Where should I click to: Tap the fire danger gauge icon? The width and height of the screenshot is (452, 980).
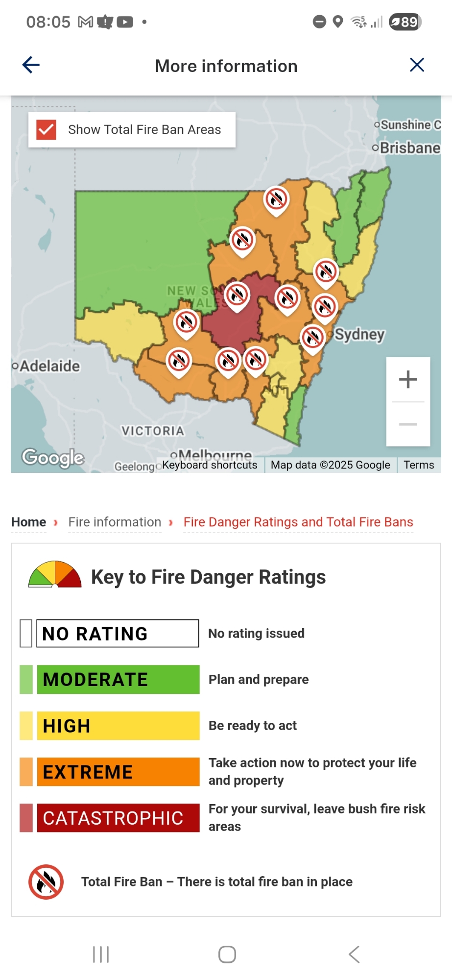click(x=55, y=575)
